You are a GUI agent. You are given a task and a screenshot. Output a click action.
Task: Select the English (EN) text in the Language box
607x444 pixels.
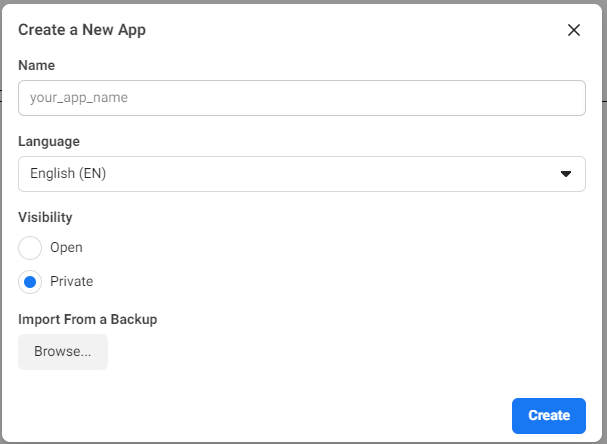pos(68,174)
